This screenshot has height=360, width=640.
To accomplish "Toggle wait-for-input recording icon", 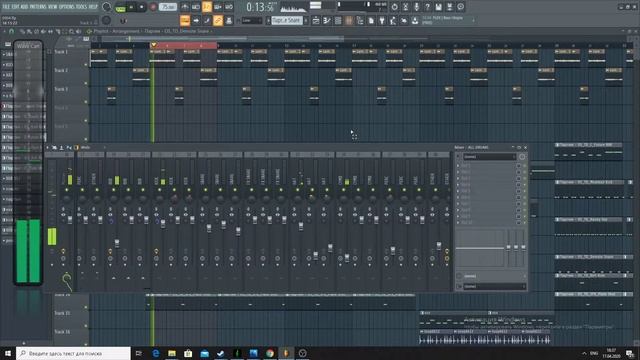I will click(196, 7).
